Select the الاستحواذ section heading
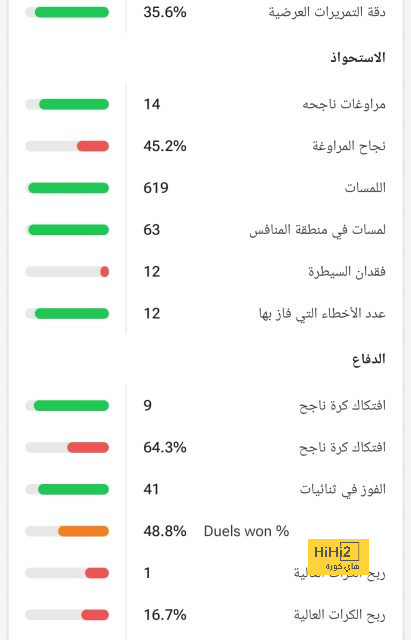The width and height of the screenshot is (411, 640). (x=358, y=58)
